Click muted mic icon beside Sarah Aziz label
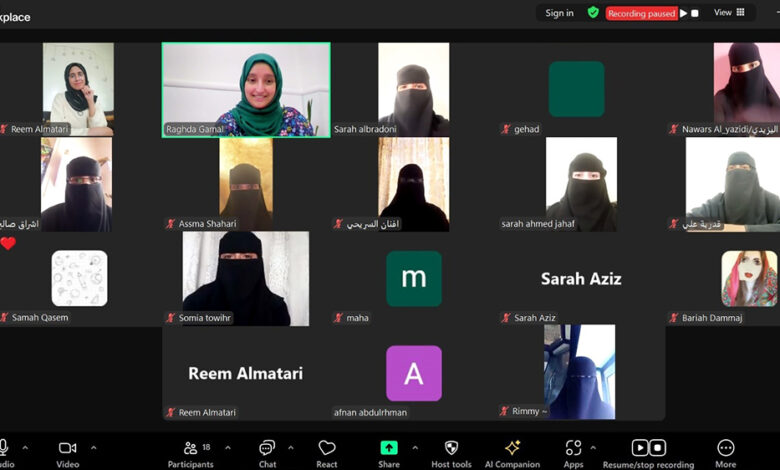The width and height of the screenshot is (780, 470). pos(506,318)
